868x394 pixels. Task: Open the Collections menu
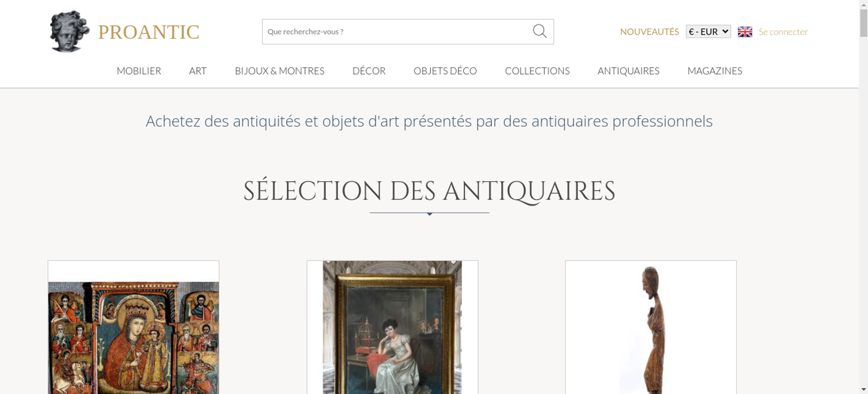tap(537, 71)
